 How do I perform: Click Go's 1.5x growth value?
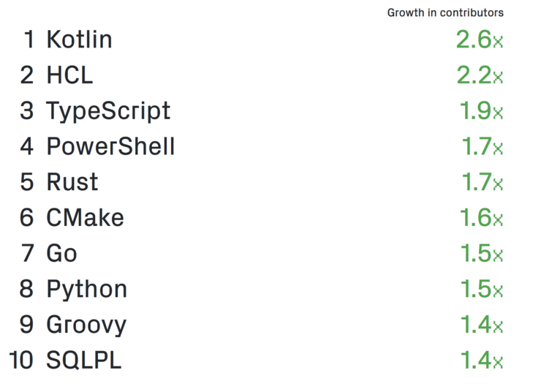pyautogui.click(x=482, y=253)
